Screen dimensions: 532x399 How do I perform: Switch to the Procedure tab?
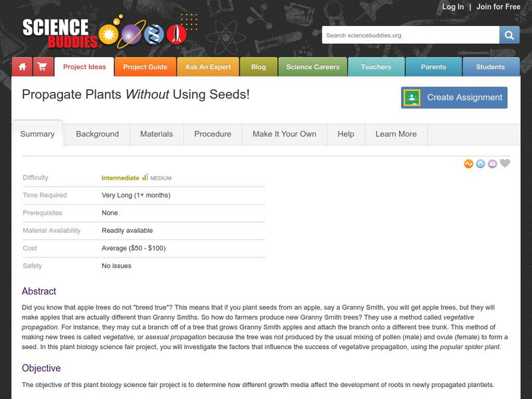[213, 134]
